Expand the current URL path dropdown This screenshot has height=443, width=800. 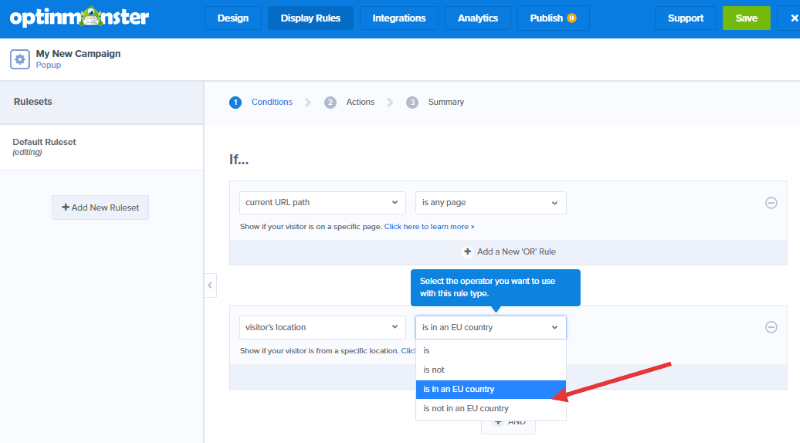coord(322,202)
